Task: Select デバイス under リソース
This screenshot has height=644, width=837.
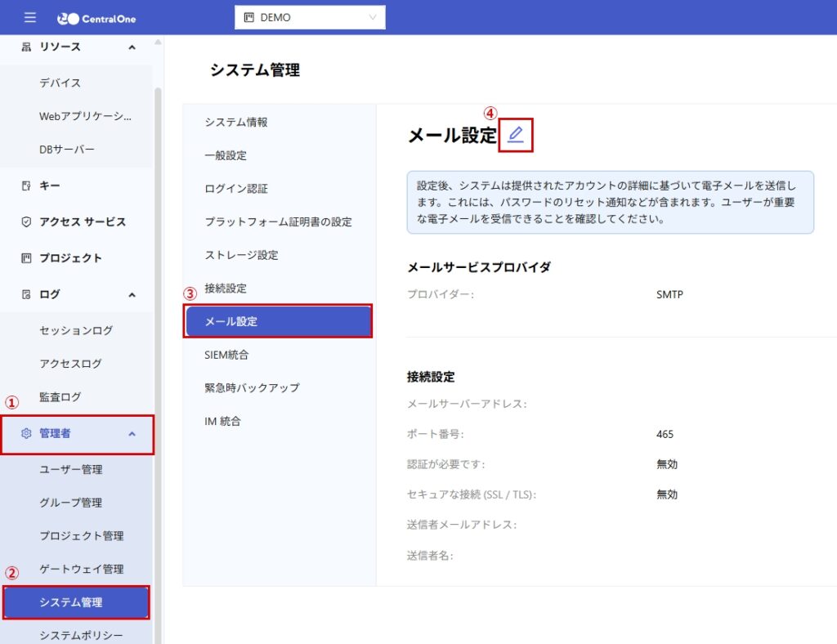Action: 60,83
